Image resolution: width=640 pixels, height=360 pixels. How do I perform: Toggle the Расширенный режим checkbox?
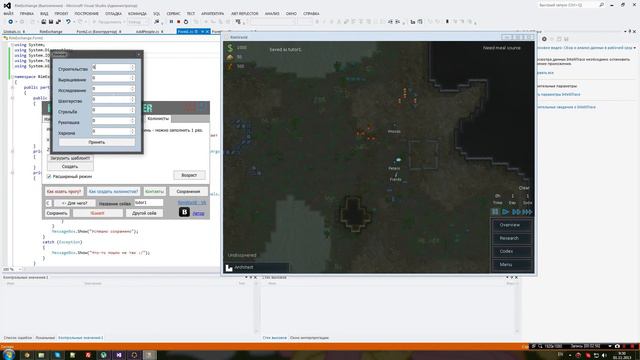[49, 176]
